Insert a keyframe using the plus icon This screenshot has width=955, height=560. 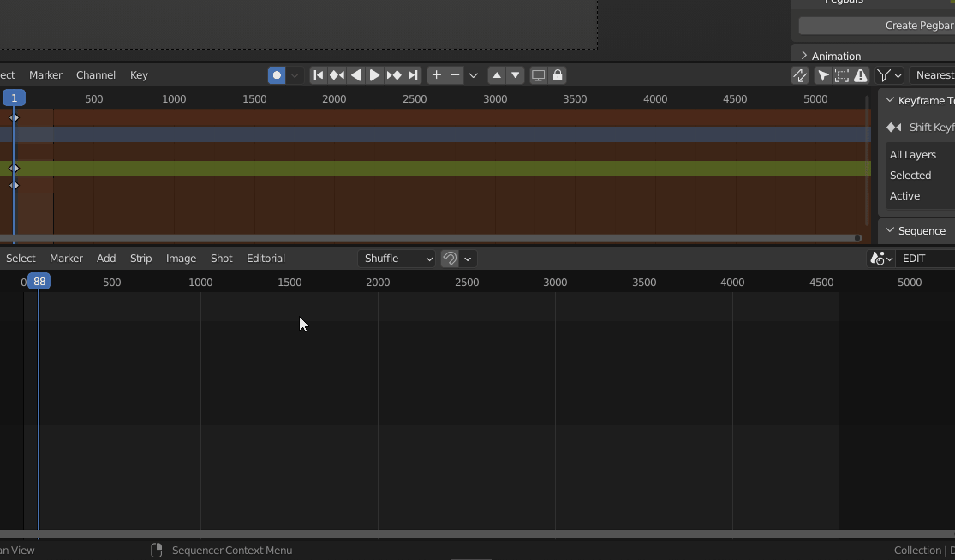click(436, 75)
